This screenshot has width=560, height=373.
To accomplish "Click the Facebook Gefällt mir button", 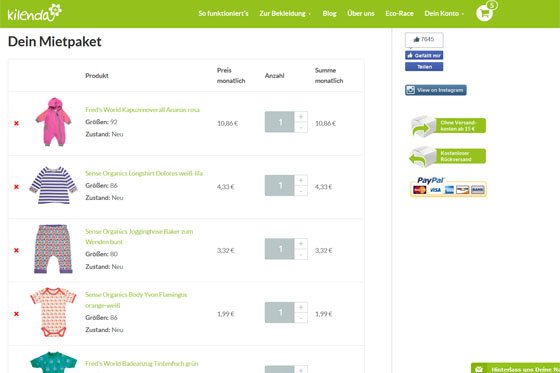I will point(424,55).
